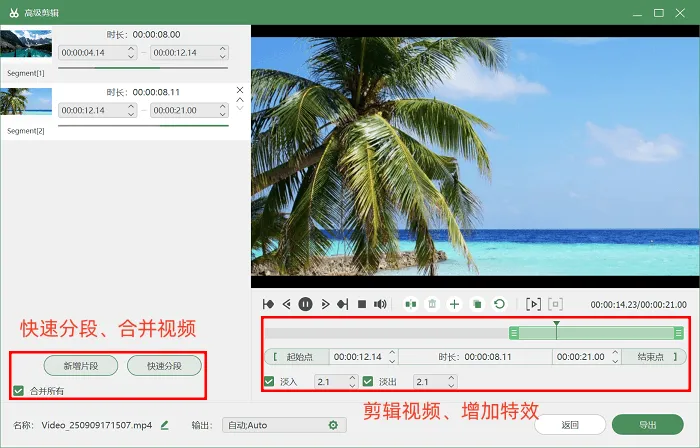Screen dimensions: 700x448
Task: Delete the segment with the trash icon
Action: tap(432, 304)
